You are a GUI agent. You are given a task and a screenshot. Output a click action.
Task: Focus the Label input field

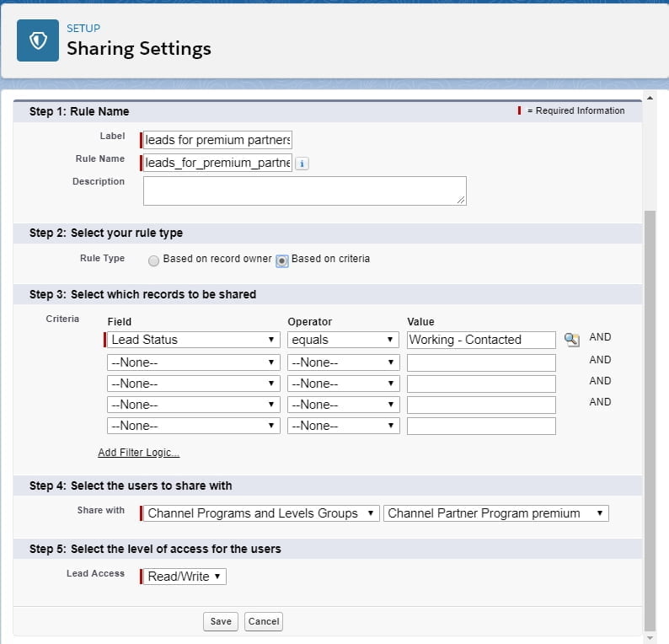(217, 140)
